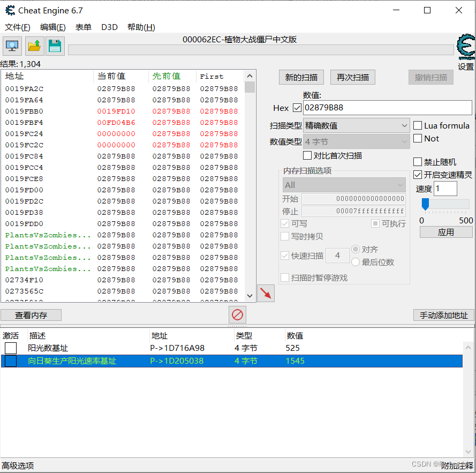The image size is (476, 473).
Task: Check 扫描时暂停游戏 checkbox
Action: (285, 277)
